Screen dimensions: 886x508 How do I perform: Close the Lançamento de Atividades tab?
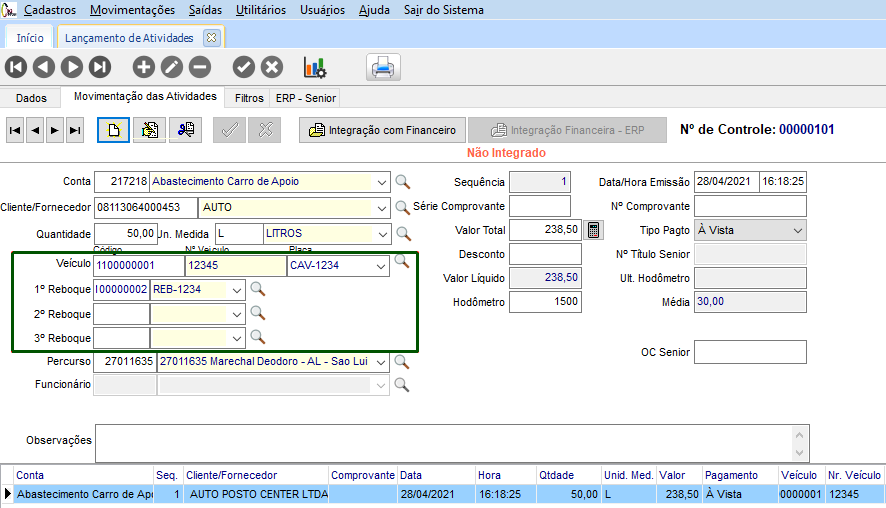pyautogui.click(x=211, y=38)
